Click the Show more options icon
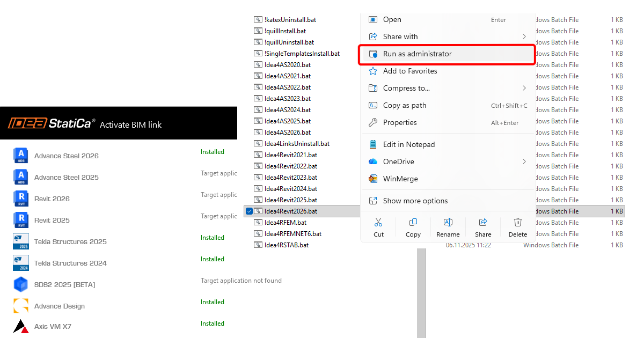644x338 pixels. coord(373,201)
